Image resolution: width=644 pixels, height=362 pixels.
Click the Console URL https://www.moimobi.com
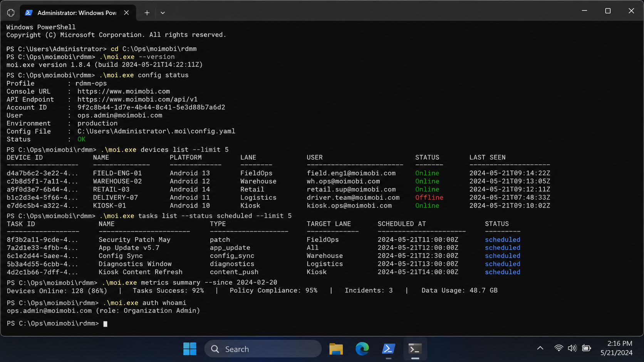[124, 92]
